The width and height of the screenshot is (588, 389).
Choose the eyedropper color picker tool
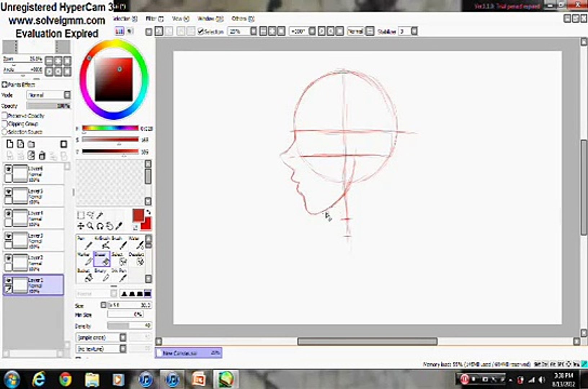(x=119, y=226)
